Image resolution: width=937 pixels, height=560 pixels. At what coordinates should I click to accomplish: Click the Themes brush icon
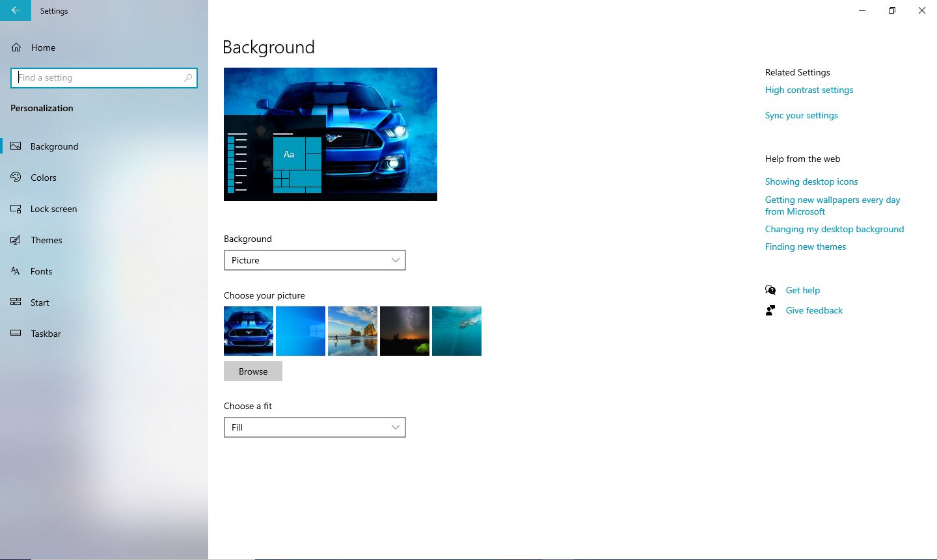16,240
